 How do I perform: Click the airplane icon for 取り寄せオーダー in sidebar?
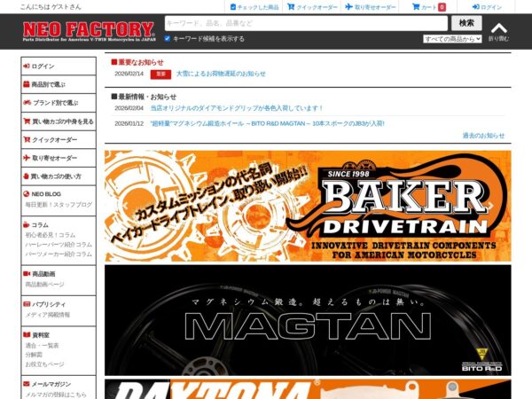coord(27,158)
